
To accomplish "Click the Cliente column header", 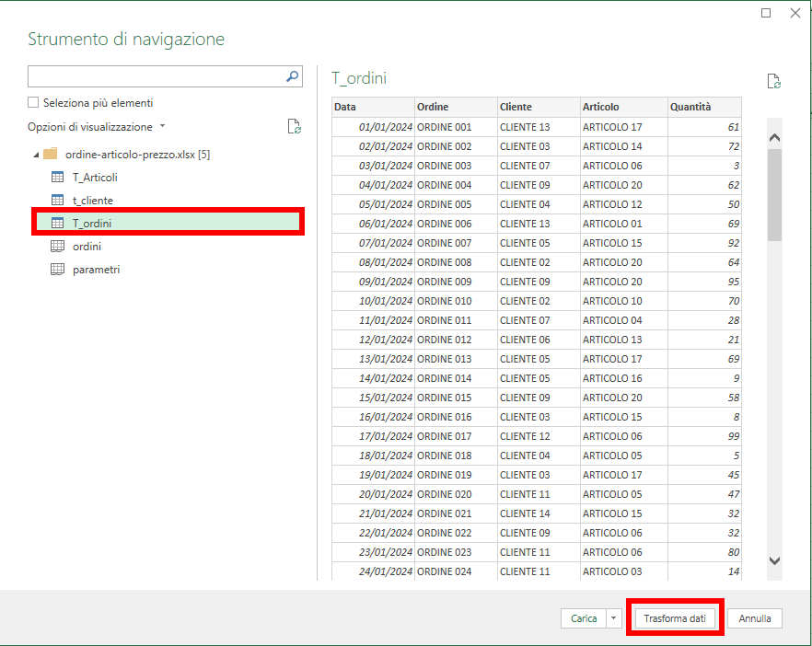I will (539, 107).
